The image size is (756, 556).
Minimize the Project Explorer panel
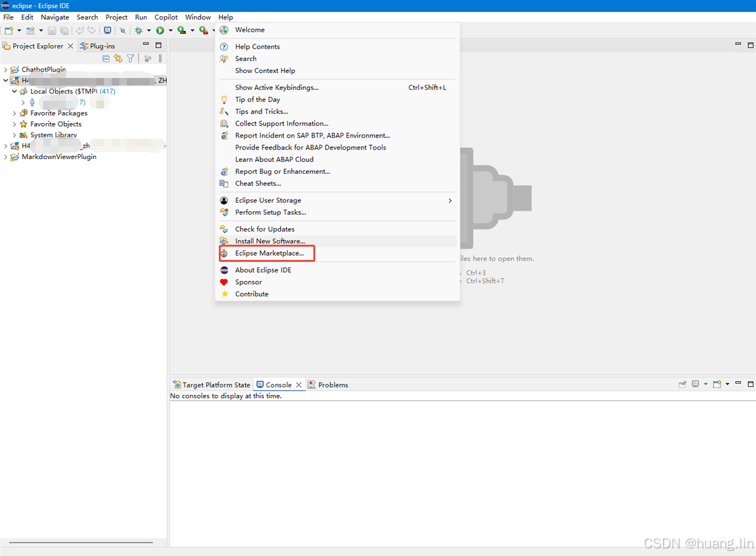coord(146,44)
